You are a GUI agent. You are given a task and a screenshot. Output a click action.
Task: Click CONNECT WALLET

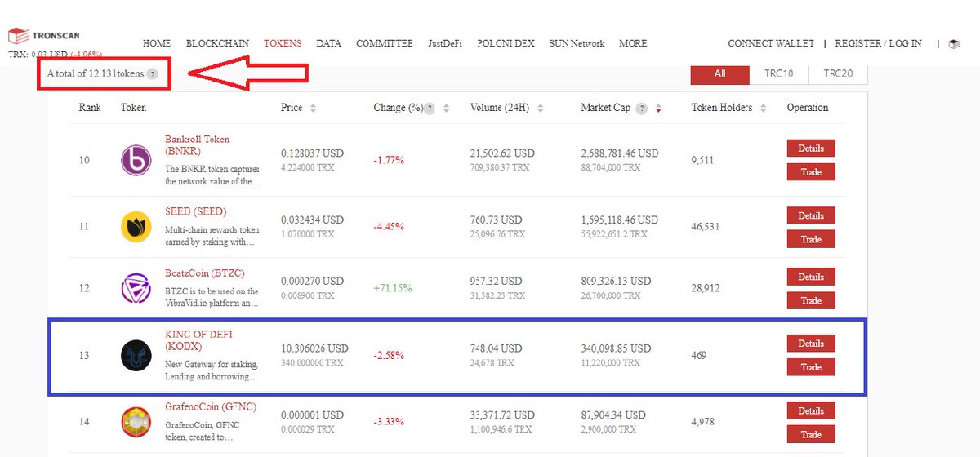coord(771,44)
